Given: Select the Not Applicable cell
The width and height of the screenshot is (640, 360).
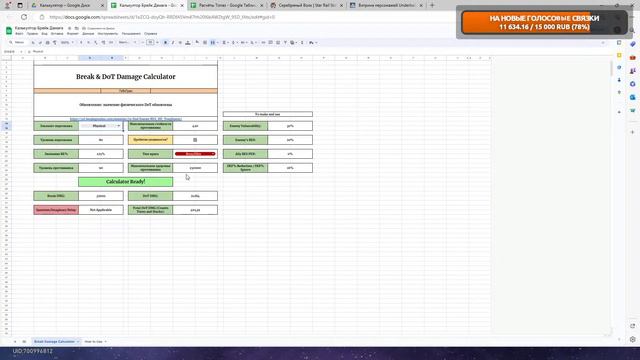Looking at the screenshot, I should [101, 210].
